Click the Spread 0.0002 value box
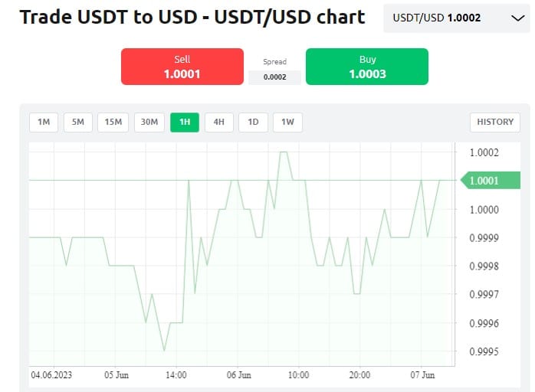The image size is (535, 392). click(x=274, y=77)
